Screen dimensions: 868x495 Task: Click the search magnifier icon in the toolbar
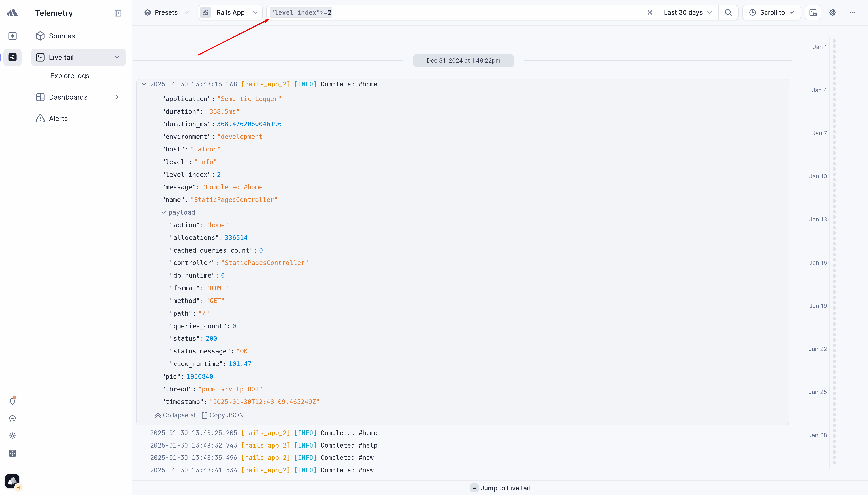click(x=728, y=12)
